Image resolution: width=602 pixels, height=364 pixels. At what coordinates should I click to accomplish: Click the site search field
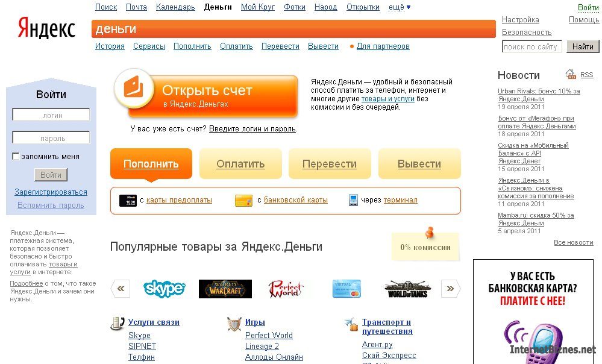(x=531, y=46)
